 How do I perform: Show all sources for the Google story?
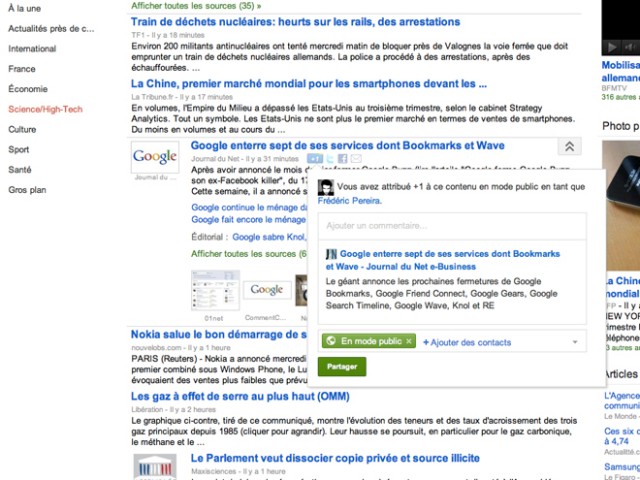coord(249,254)
